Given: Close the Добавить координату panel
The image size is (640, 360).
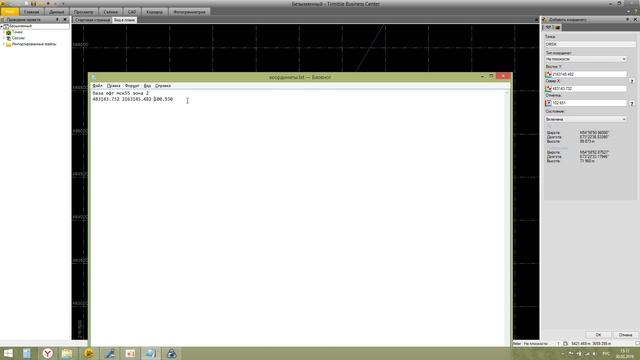Looking at the screenshot, I should (x=635, y=19).
